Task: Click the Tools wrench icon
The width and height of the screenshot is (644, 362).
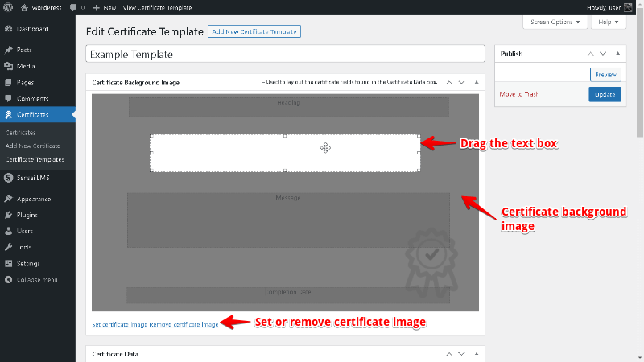Action: click(x=8, y=247)
